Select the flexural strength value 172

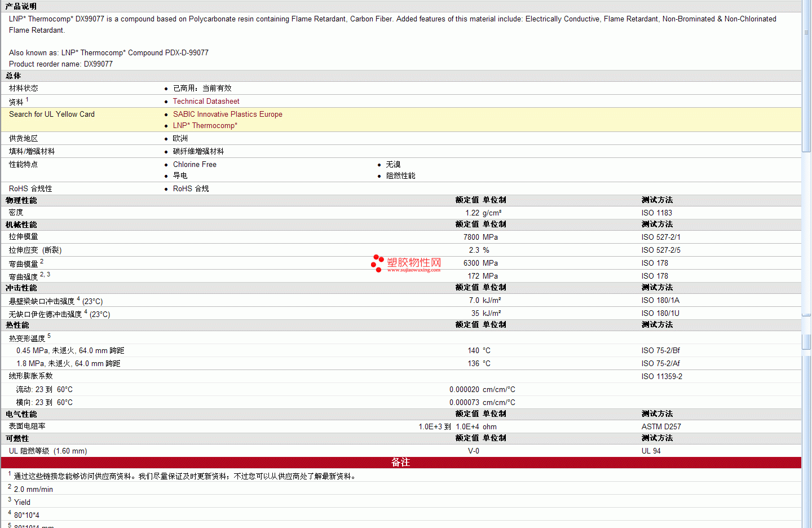coord(473,276)
